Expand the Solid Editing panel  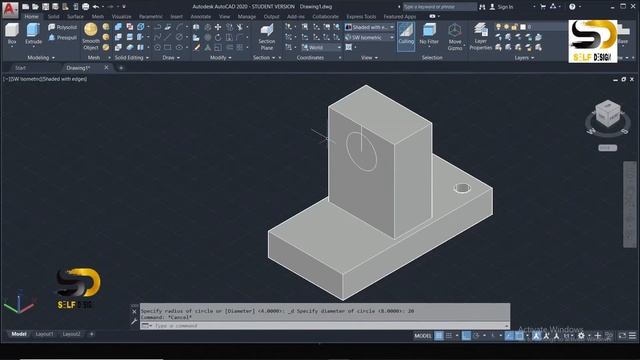tap(131, 58)
